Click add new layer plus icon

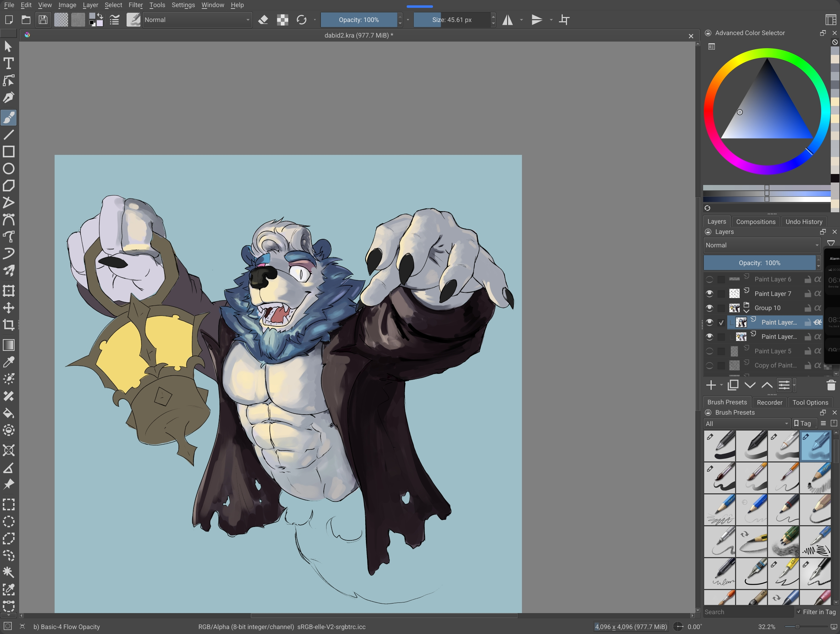pos(711,385)
